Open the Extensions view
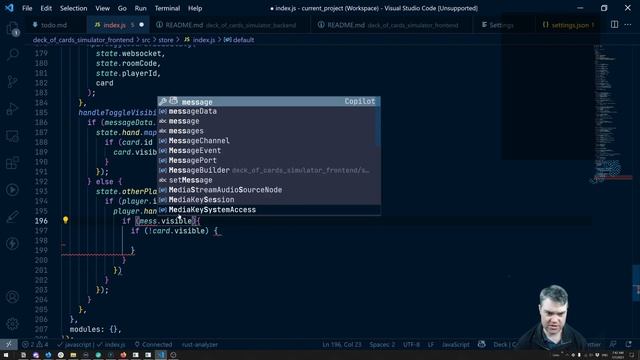640x360 pixels. pyautogui.click(x=13, y=163)
